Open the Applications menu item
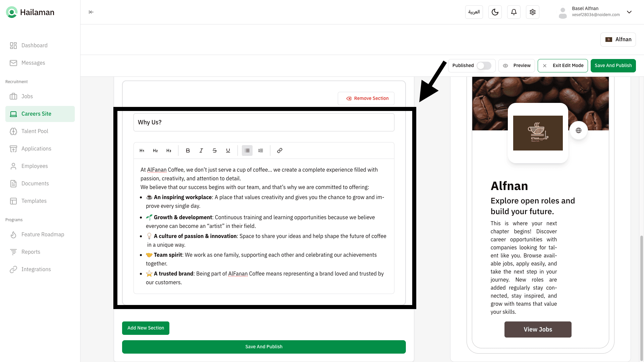 tap(36, 149)
